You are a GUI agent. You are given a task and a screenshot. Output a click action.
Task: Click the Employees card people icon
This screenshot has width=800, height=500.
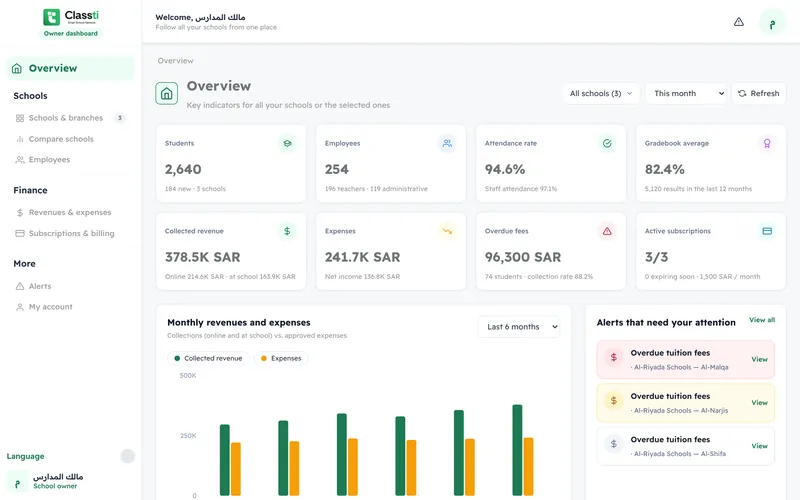[x=447, y=143]
